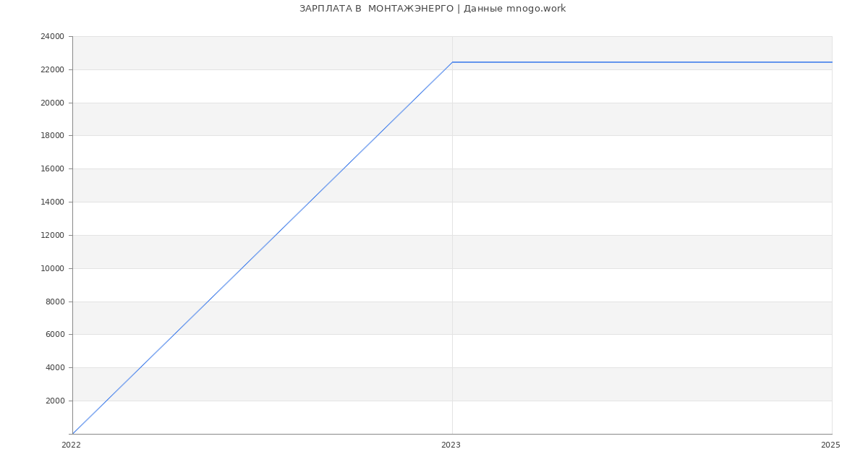Viewport: 868px width, 470px height.
Task: Click the 20000 y-axis label
Action: pyautogui.click(x=52, y=103)
